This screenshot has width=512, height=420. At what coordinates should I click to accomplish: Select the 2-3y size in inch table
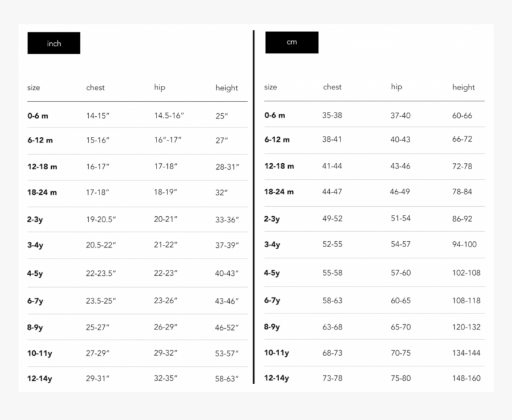click(35, 219)
